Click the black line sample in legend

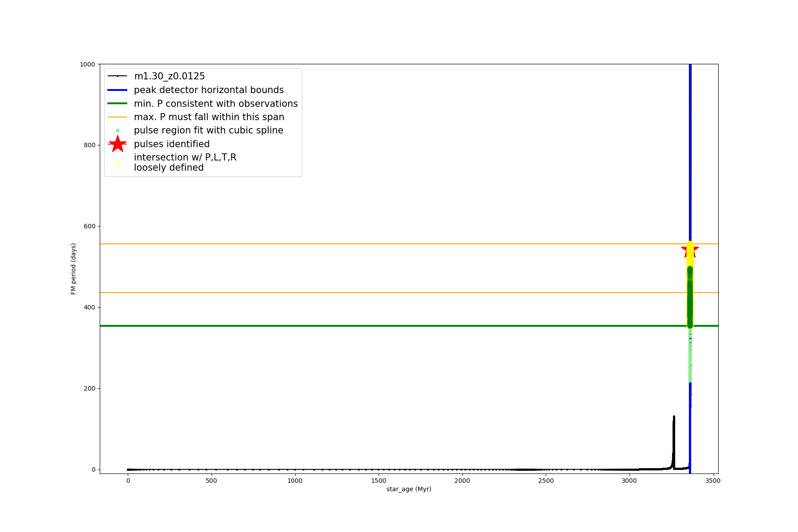click(x=117, y=76)
